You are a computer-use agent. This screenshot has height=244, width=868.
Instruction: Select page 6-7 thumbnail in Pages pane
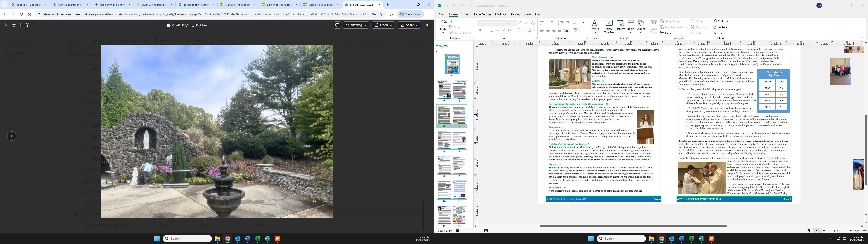pos(452,140)
